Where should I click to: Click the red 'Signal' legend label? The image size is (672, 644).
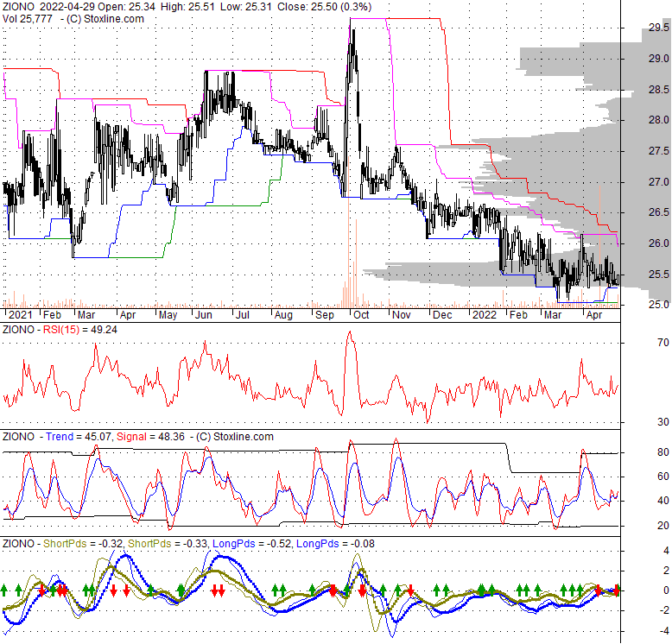pyautogui.click(x=131, y=437)
